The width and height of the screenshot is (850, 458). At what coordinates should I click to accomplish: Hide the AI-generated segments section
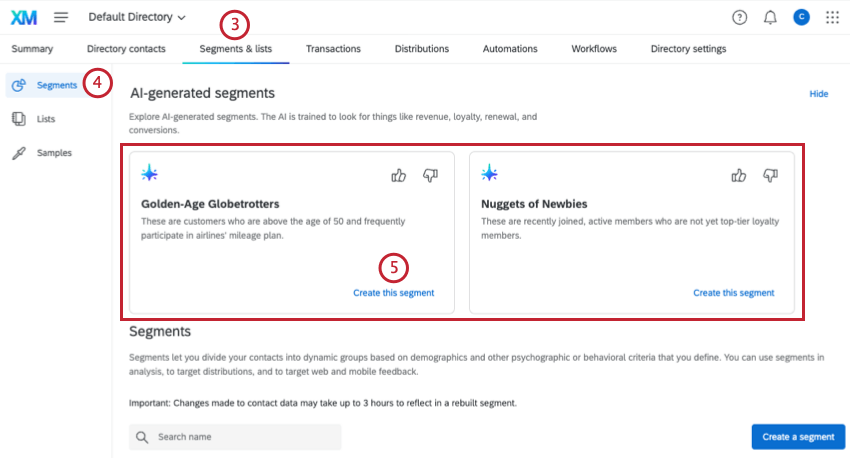(818, 94)
